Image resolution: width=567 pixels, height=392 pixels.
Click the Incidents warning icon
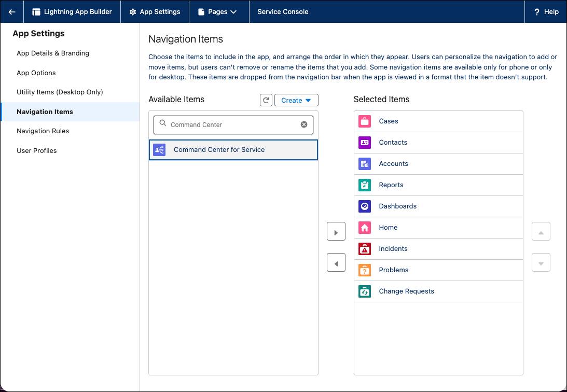pyautogui.click(x=365, y=249)
